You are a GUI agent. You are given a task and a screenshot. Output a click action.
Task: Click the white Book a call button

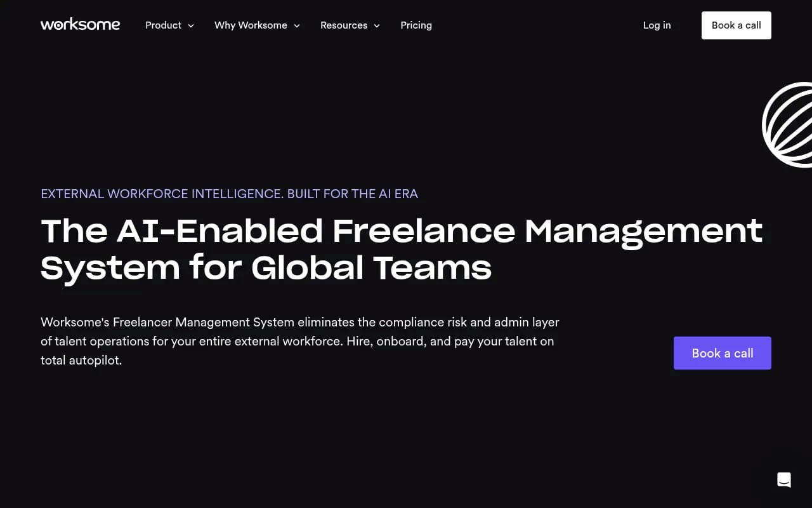click(737, 25)
